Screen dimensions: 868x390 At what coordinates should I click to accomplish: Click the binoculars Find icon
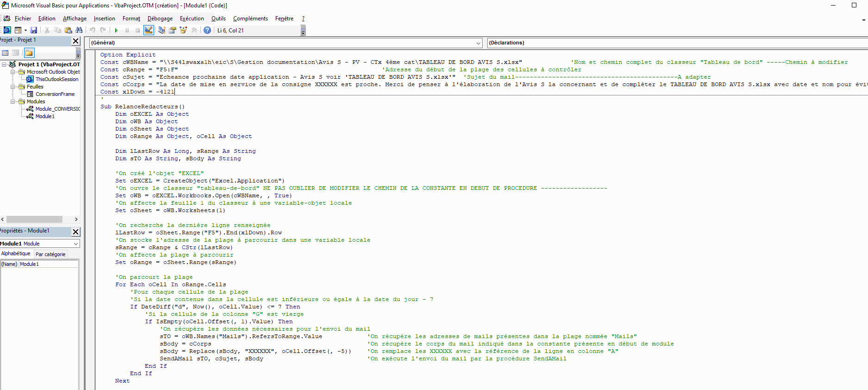[x=79, y=30]
